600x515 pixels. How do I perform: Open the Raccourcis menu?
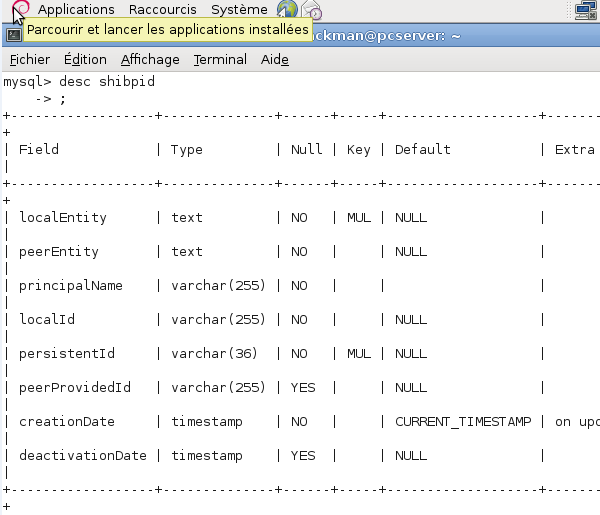pyautogui.click(x=162, y=10)
